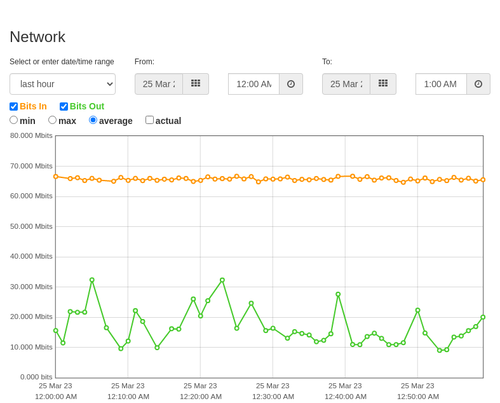Screen dimensions: 500x403
Task: Click the 40.000 Mbits axis label
Action: pyautogui.click(x=31, y=256)
